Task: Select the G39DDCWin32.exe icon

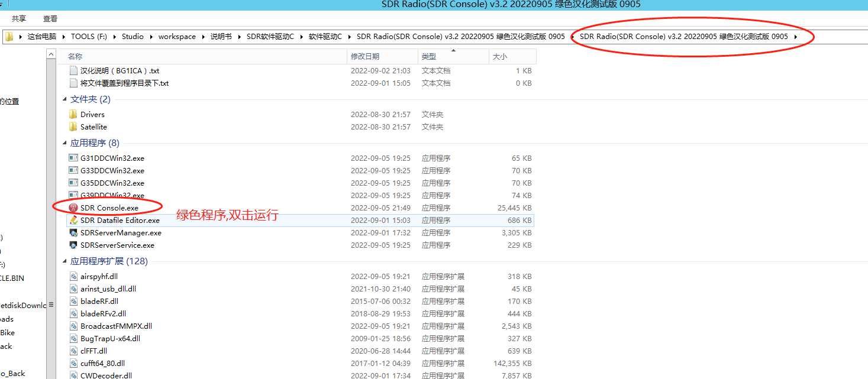Action: (x=73, y=195)
